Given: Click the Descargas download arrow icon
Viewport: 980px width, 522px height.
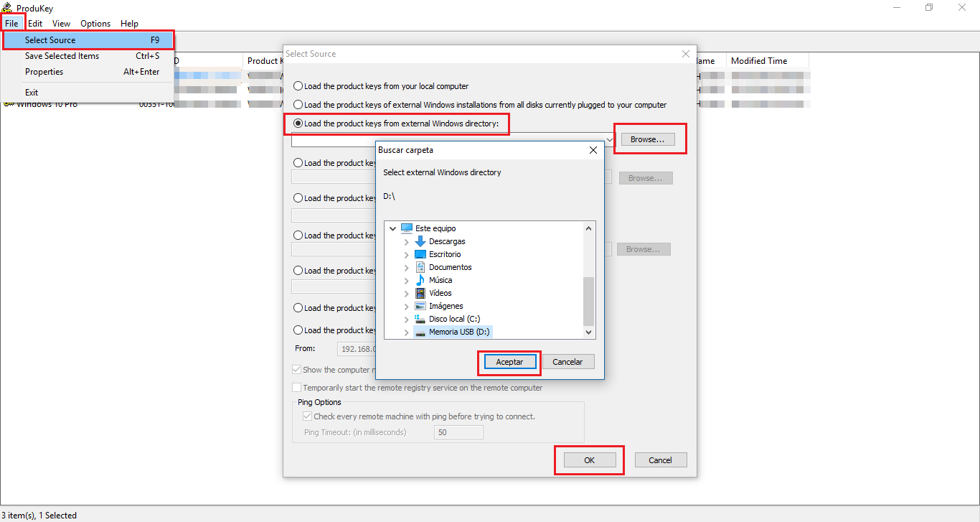Looking at the screenshot, I should pos(420,241).
